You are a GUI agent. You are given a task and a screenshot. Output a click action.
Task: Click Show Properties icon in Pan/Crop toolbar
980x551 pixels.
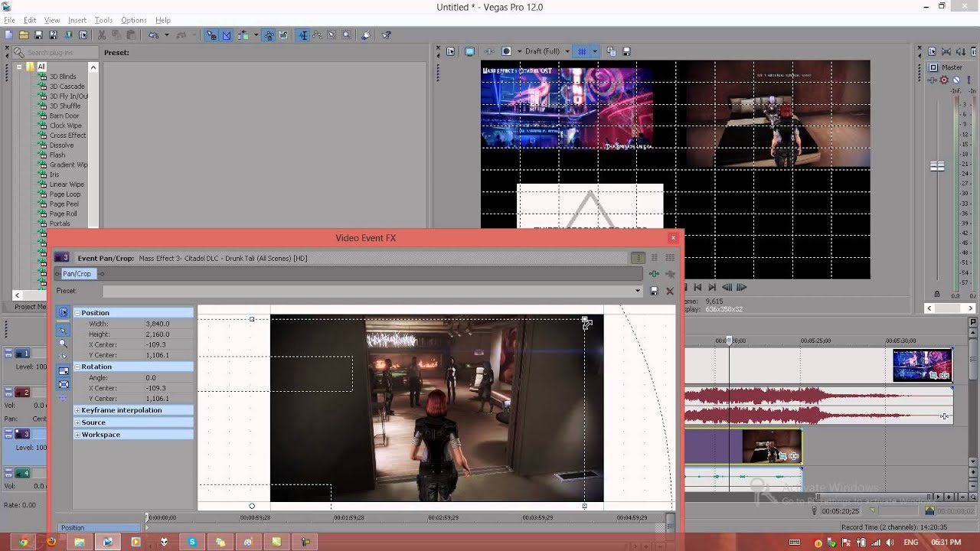coord(64,312)
